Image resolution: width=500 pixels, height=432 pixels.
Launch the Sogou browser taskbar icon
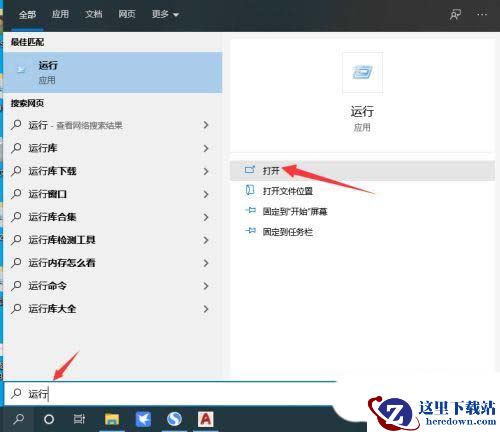174,419
